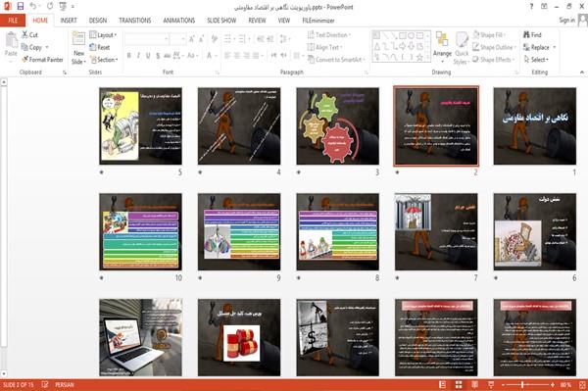Open the Select dropdown in Editing

537,60
